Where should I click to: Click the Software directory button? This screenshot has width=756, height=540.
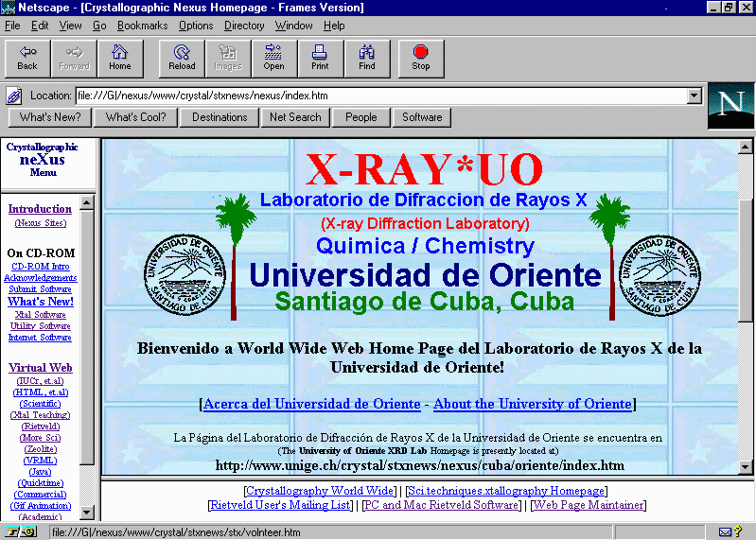[x=422, y=117]
